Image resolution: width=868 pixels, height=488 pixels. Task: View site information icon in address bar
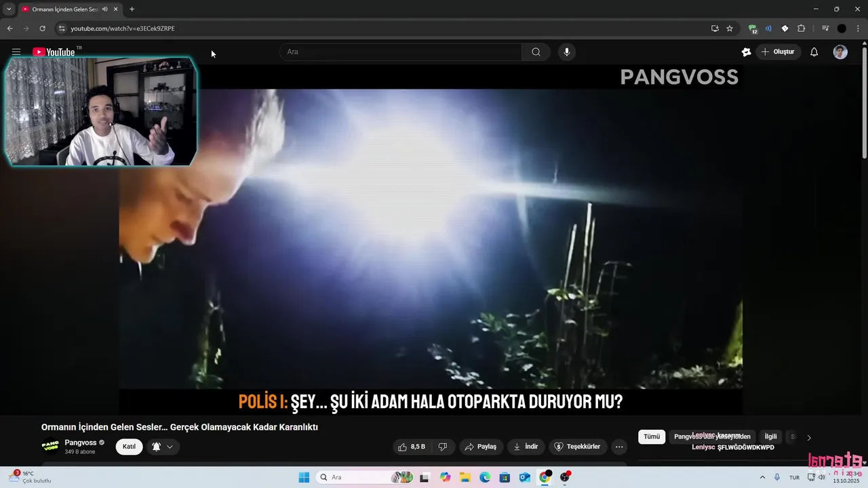[61, 28]
